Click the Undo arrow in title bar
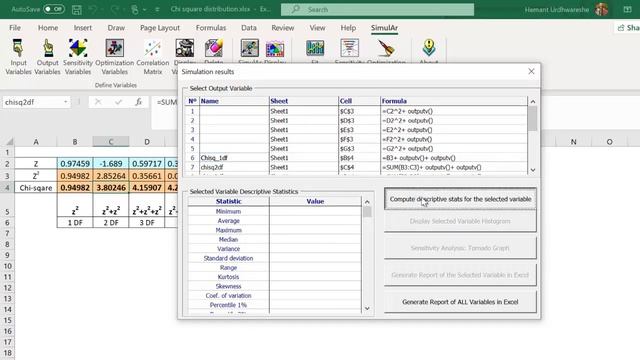 click(93, 9)
